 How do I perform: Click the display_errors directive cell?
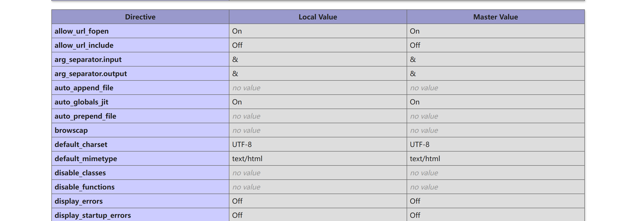(140, 201)
